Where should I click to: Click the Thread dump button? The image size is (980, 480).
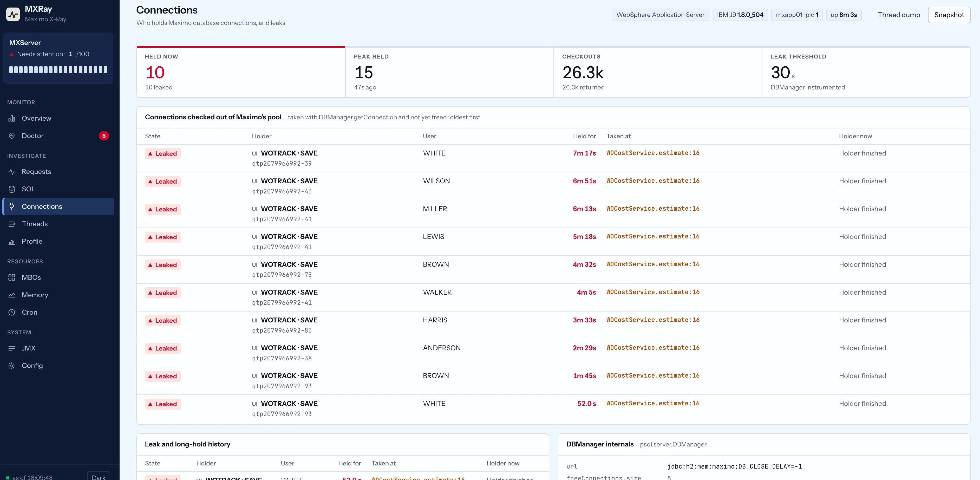pos(899,15)
